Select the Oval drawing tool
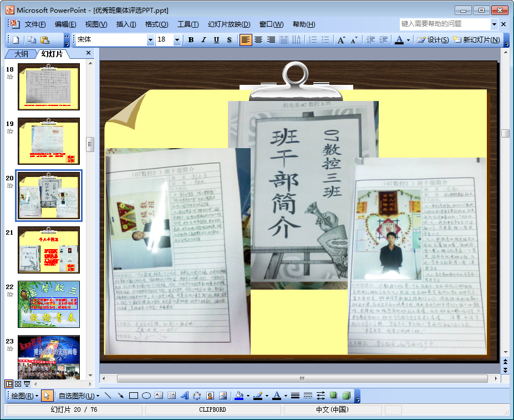This screenshot has width=514, height=420. pyautogui.click(x=146, y=396)
